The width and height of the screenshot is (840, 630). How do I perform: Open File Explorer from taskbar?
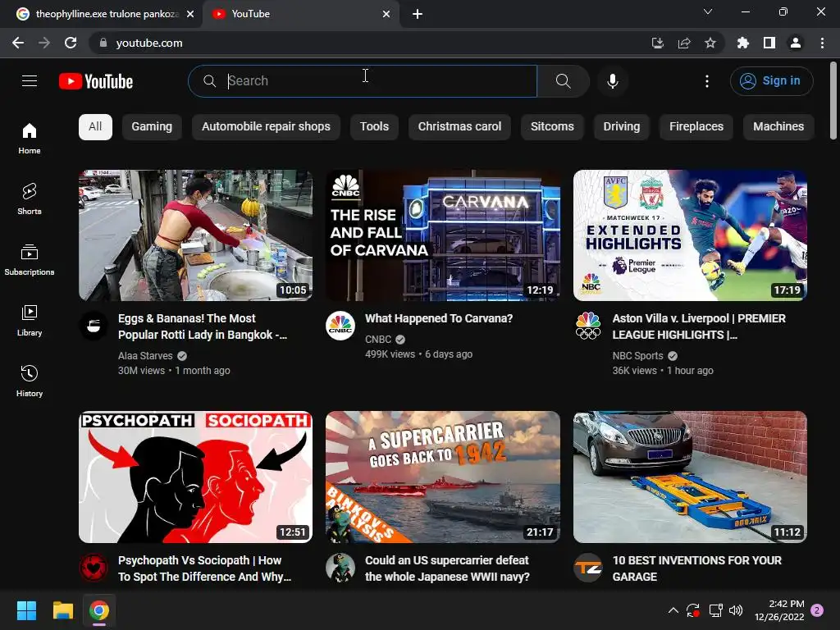pyautogui.click(x=62, y=610)
